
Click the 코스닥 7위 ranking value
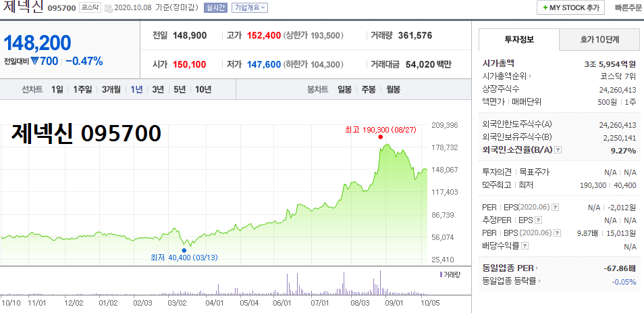coord(618,76)
